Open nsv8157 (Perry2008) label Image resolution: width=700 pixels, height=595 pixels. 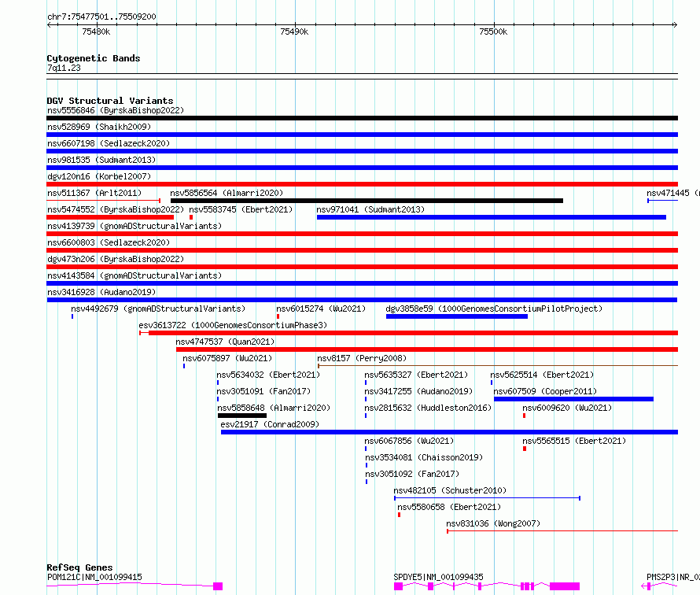tap(362, 358)
